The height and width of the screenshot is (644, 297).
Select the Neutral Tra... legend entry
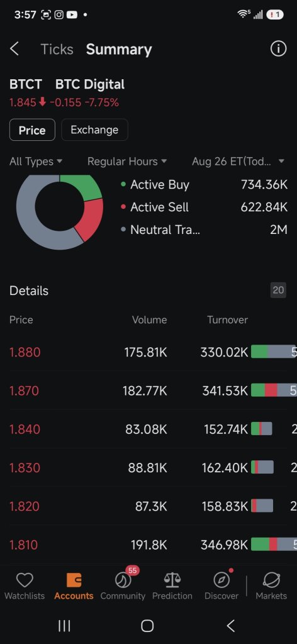(x=204, y=230)
